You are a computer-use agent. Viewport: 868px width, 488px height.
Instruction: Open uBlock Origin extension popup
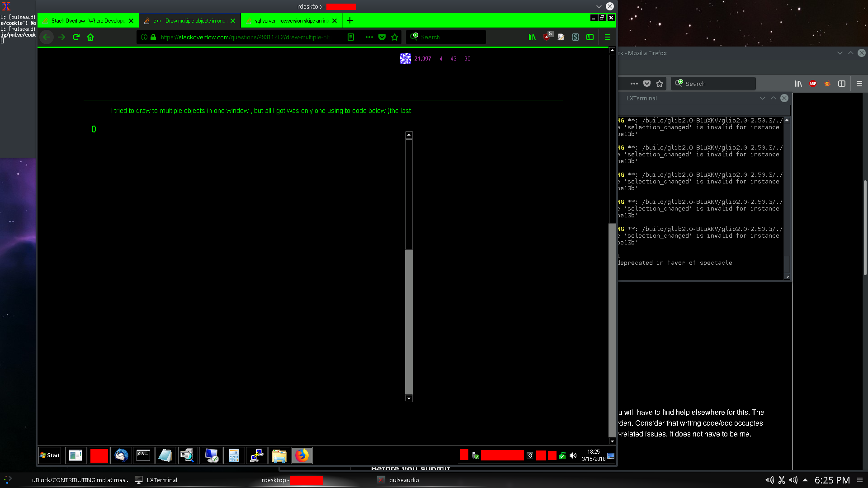point(547,37)
